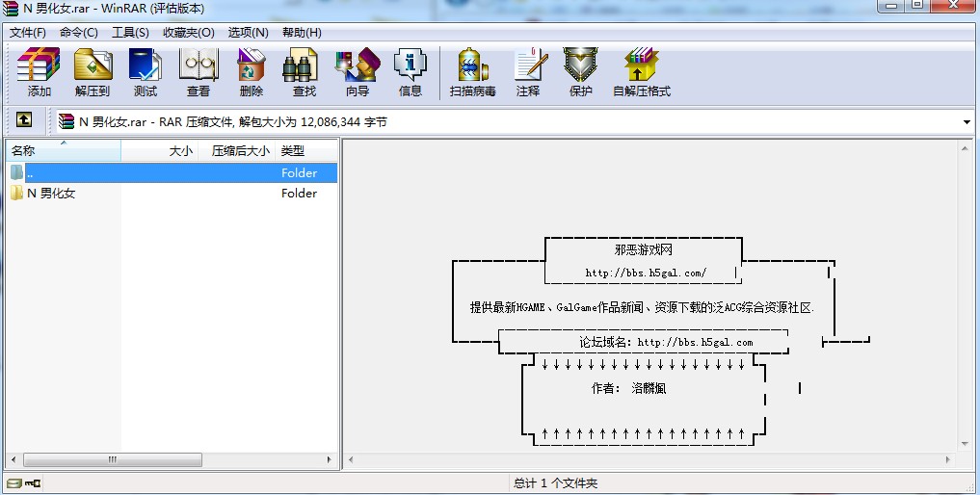
Task: Open the Comment (注释) toolbar icon
Action: point(528,72)
